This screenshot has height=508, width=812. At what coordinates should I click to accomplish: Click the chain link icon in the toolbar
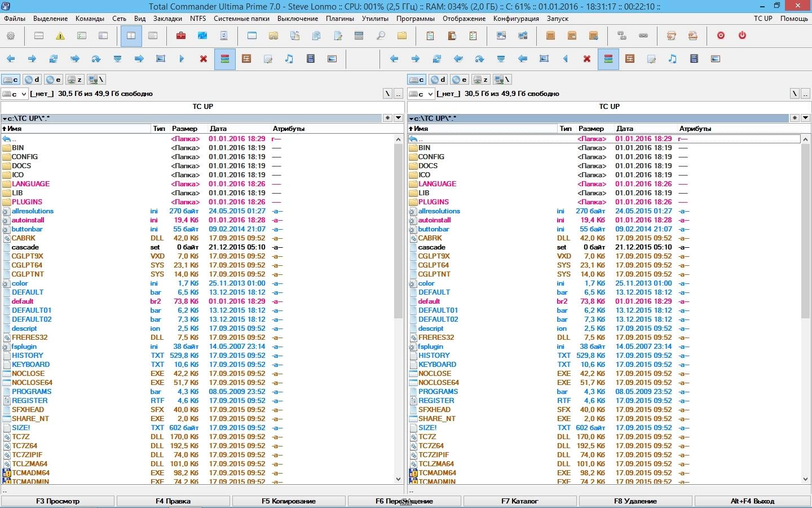tap(643, 36)
